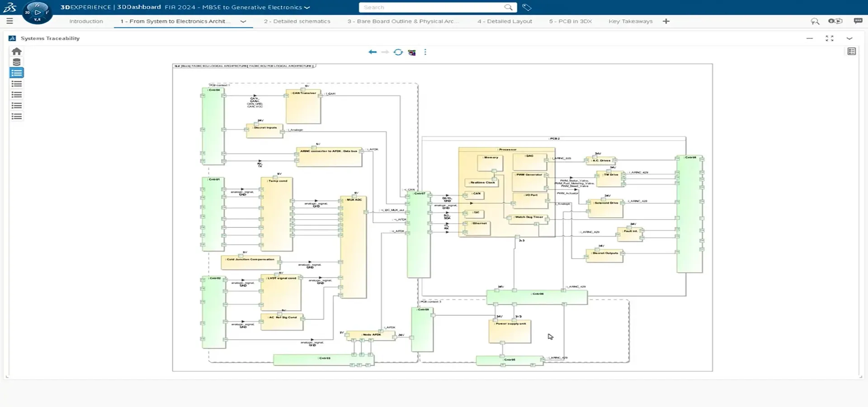Expand the chevron on the active tab
Image resolution: width=868 pixels, height=407 pixels.
click(x=243, y=21)
